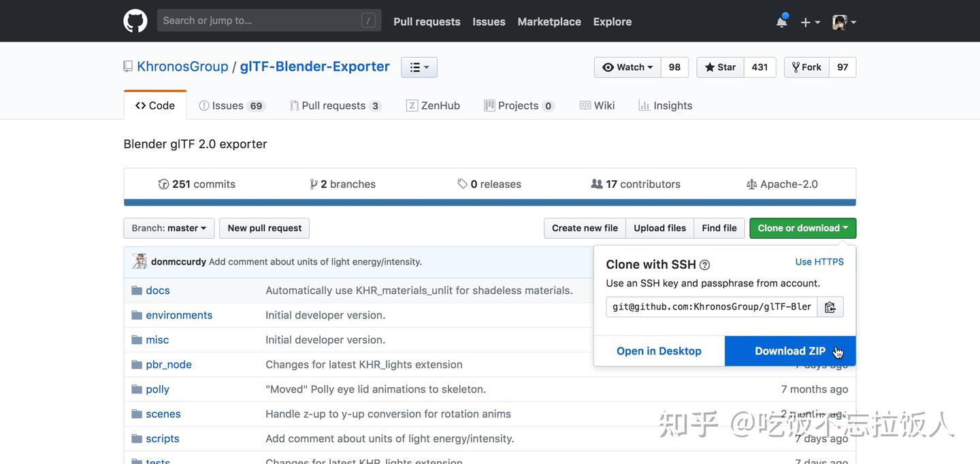View the 17 contributors page
The height and width of the screenshot is (464, 980).
pos(636,184)
